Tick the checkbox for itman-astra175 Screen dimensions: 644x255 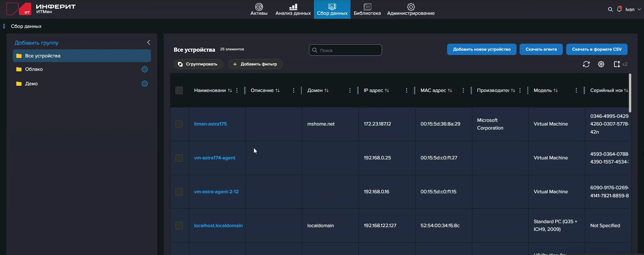coord(179,124)
